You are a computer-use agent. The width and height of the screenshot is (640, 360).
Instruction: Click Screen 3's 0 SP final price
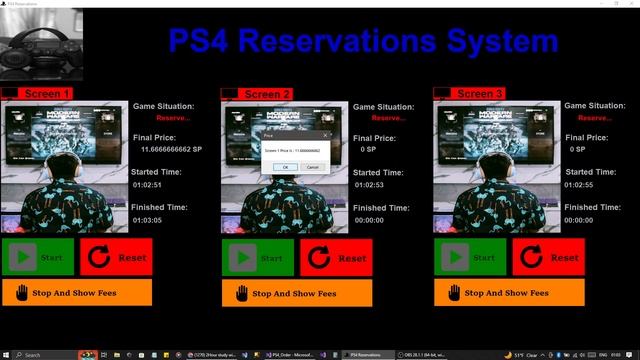578,149
